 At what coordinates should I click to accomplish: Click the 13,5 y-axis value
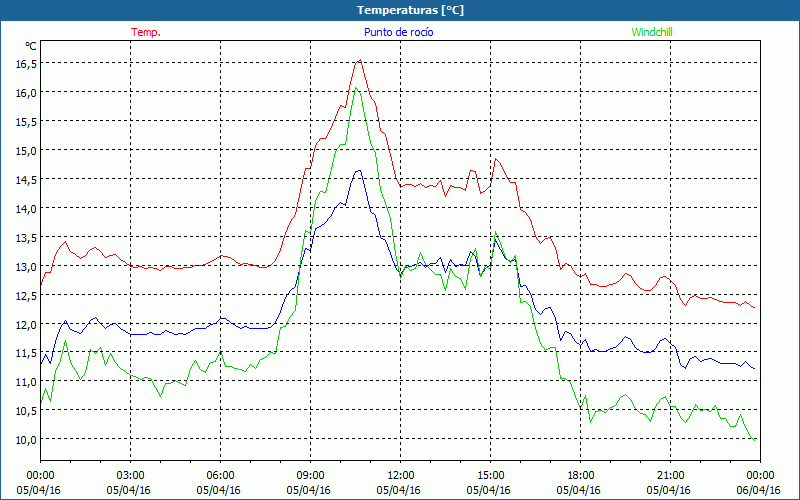[28, 237]
